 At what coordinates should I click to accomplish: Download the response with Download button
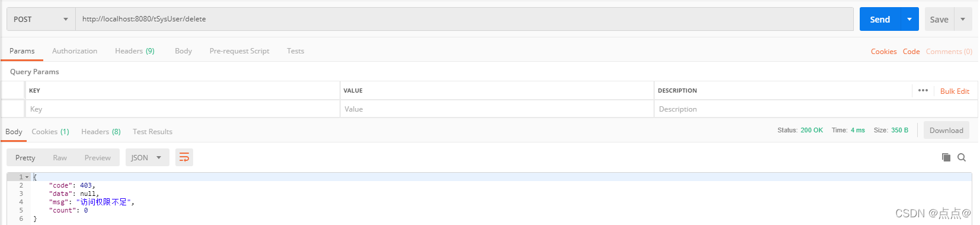[946, 131]
